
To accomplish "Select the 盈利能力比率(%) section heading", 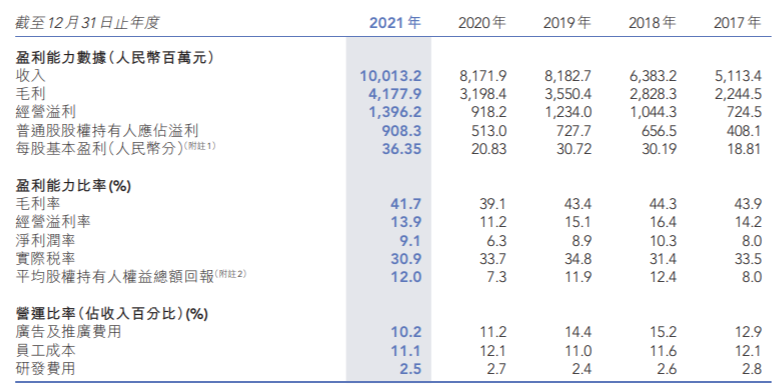I will (73, 186).
